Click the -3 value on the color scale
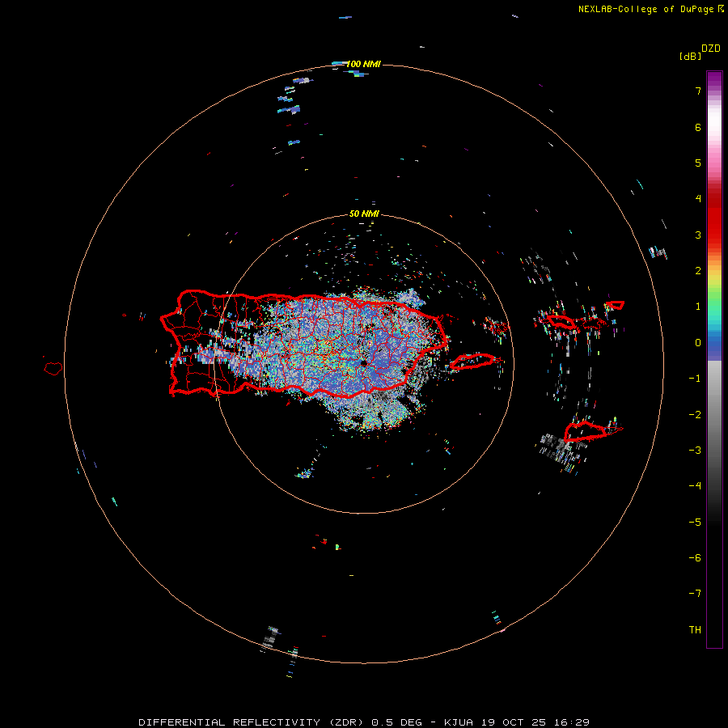 695,451
